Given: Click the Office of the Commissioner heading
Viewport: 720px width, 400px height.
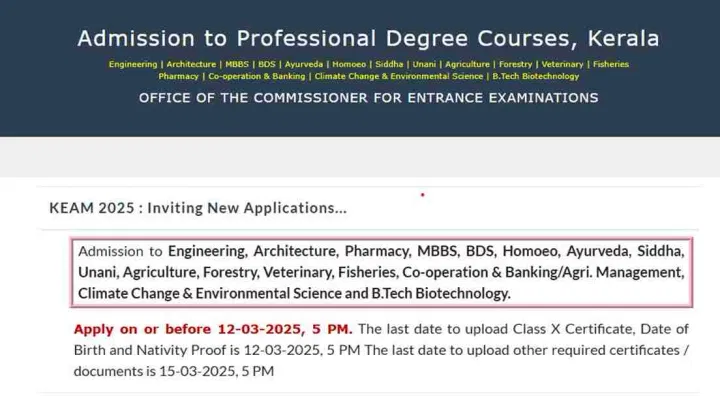Looking at the screenshot, I should coord(368,98).
